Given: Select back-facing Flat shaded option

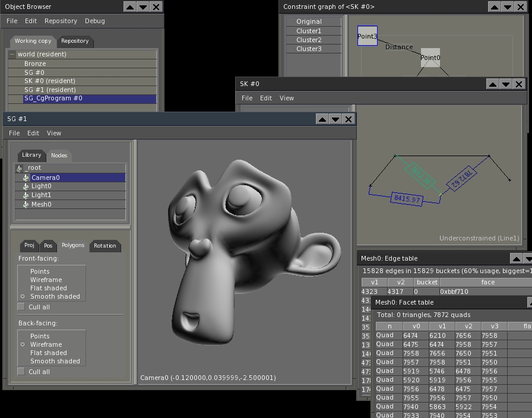Looking at the screenshot, I should (48, 353).
